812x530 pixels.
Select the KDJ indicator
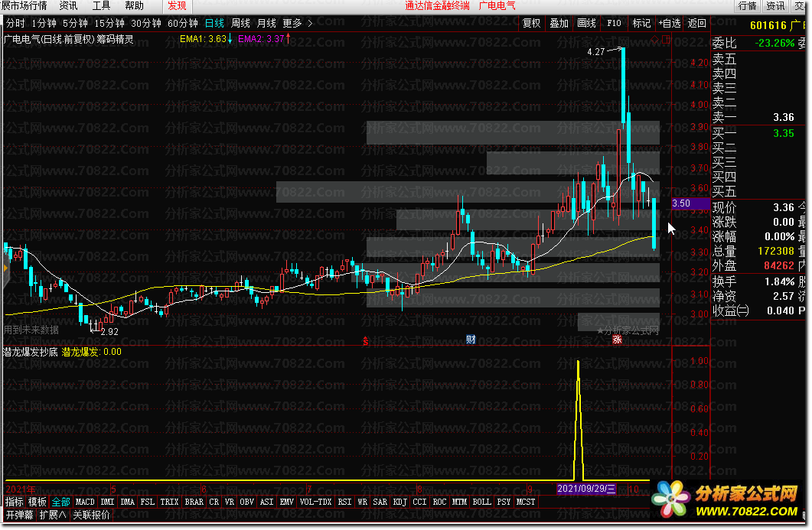point(399,502)
